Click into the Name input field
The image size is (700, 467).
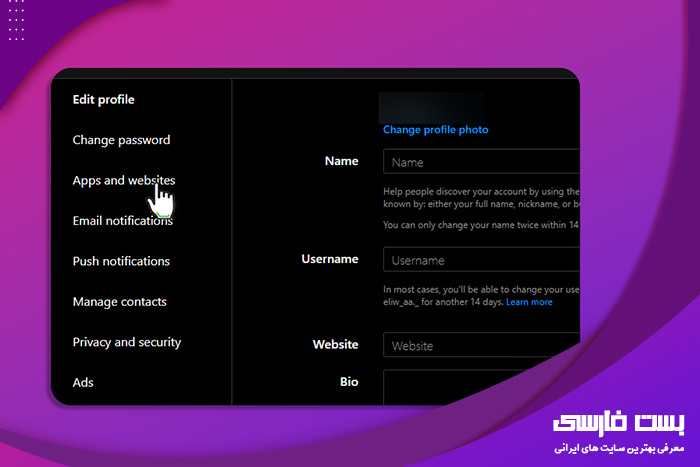point(480,162)
